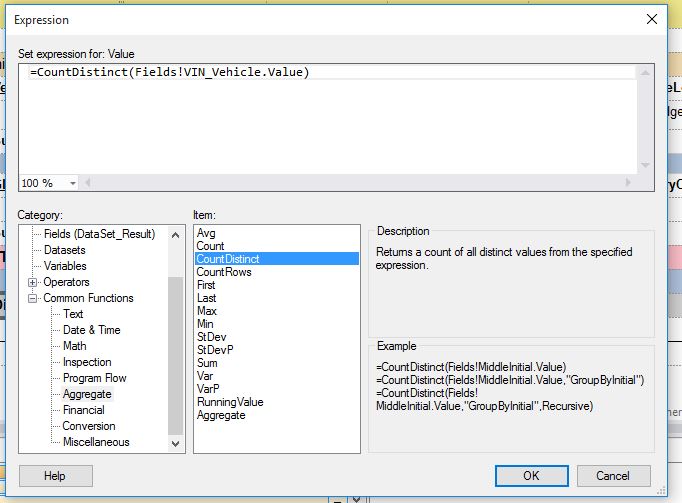Click Category list scroll down arrow
This screenshot has width=682, height=503.
(176, 444)
